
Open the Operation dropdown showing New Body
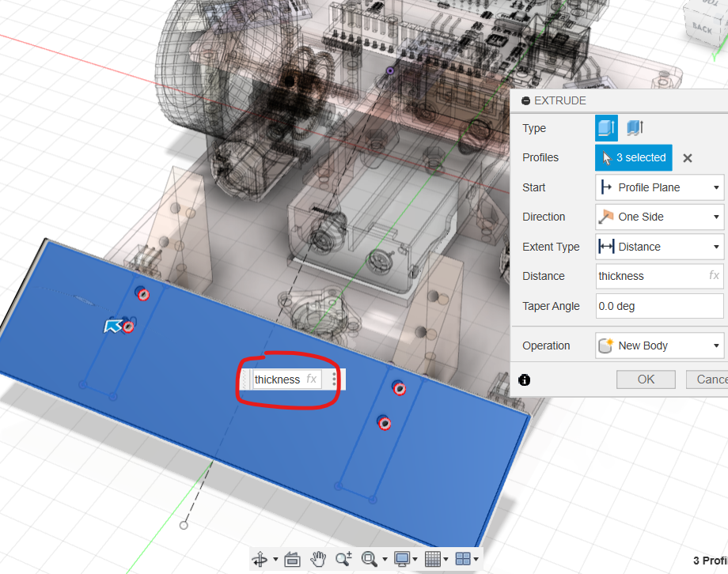click(x=659, y=346)
